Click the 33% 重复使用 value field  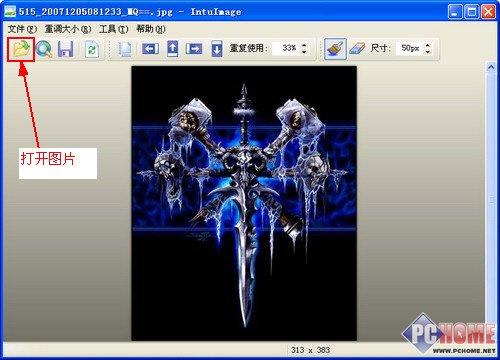pyautogui.click(x=287, y=49)
